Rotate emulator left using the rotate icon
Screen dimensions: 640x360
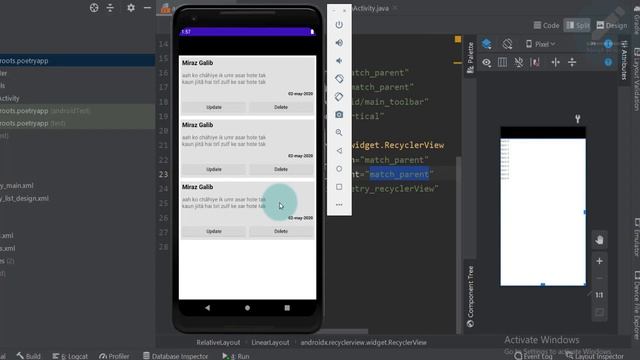click(339, 79)
